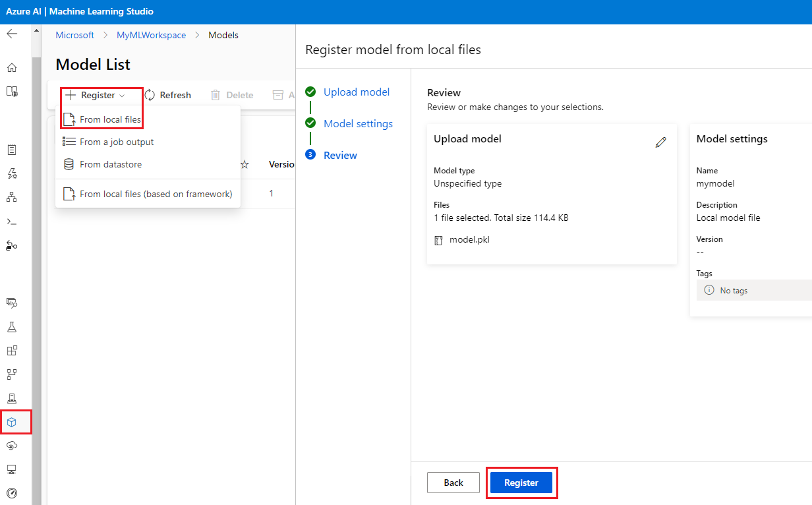This screenshot has height=505, width=812.
Task: Open Automated ML lightning icon
Action: [12, 173]
